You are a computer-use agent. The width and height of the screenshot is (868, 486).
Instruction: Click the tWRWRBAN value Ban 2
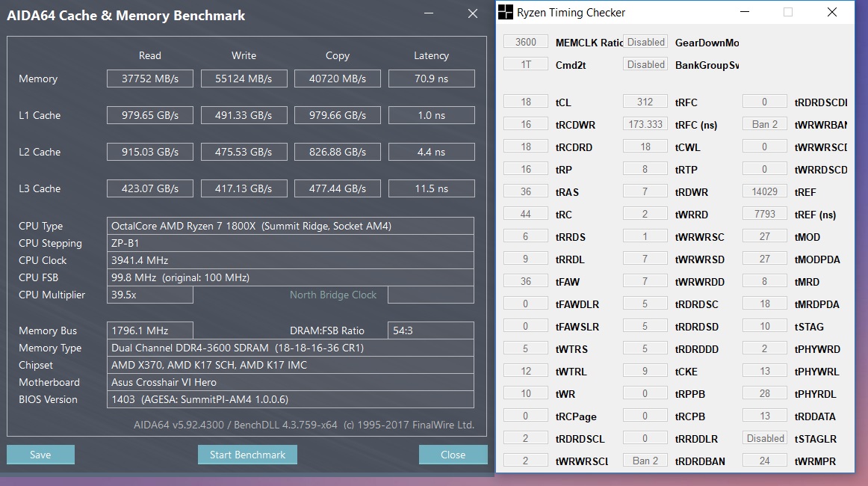764,124
